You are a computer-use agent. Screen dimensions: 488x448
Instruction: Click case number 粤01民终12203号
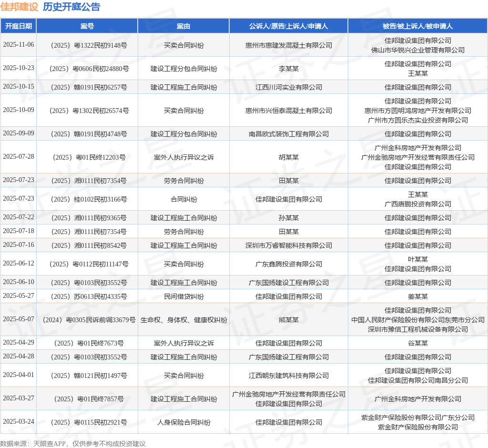point(89,157)
